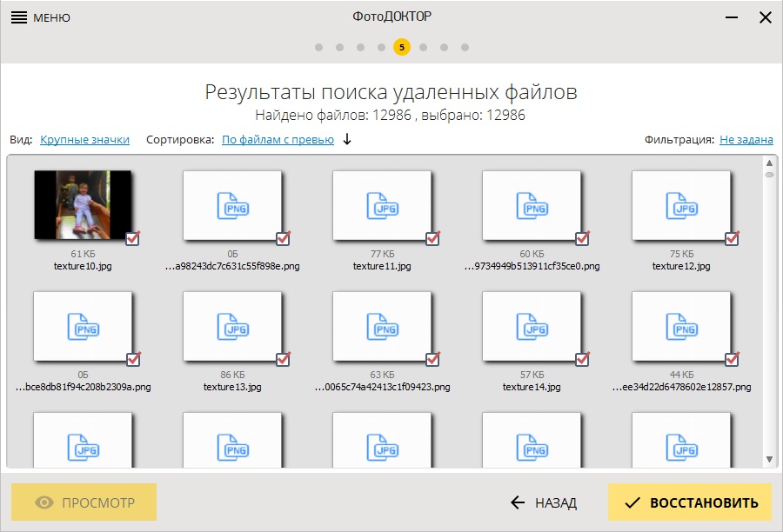Open the По файлам с превью sorting dropdown

(x=278, y=140)
